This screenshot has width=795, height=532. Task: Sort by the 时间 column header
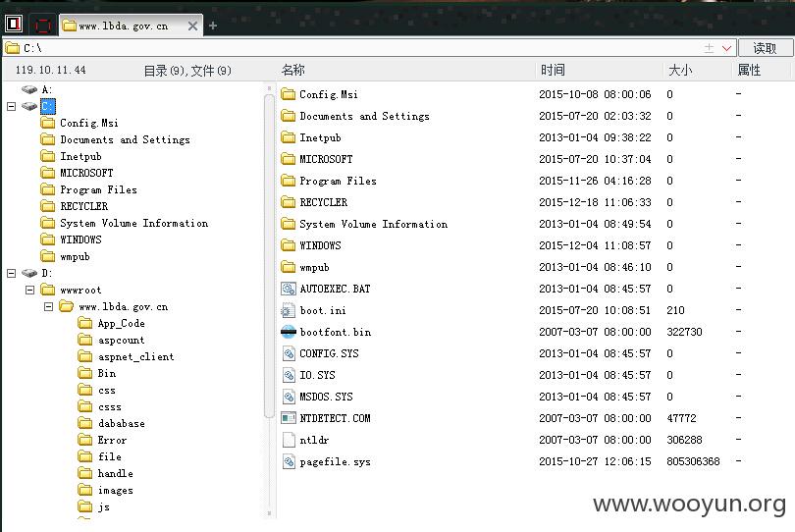(553, 70)
